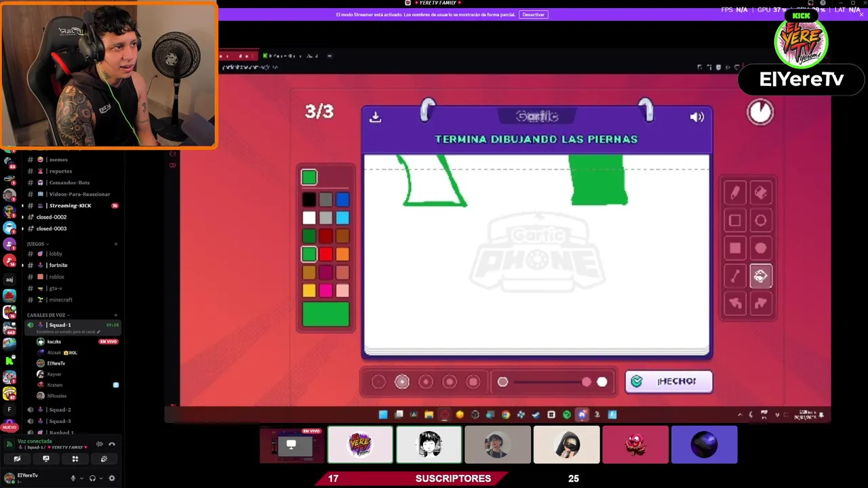This screenshot has height=488, width=868.
Task: Activate the paint bucket fill tool
Action: pyautogui.click(x=760, y=276)
